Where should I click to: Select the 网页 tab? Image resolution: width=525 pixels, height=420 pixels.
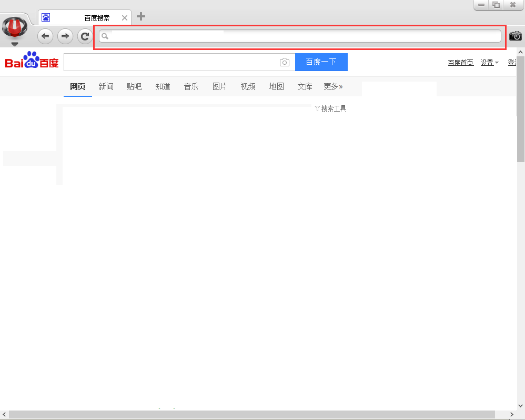pos(78,86)
